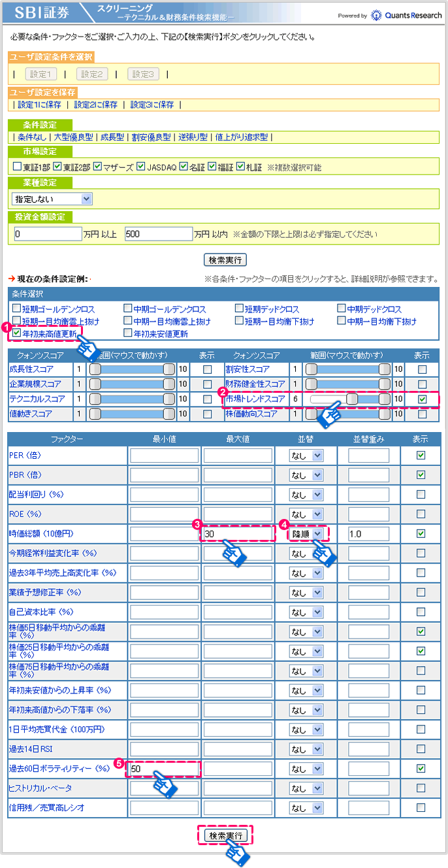This screenshot has width=448, height=868.
Task: Open the 並替 dropdown for ROE(%)
Action: [x=306, y=514]
